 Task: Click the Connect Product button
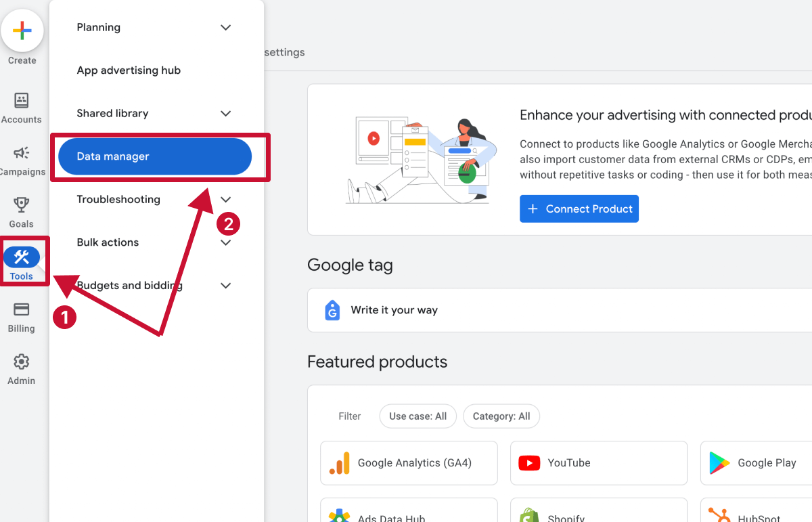579,209
